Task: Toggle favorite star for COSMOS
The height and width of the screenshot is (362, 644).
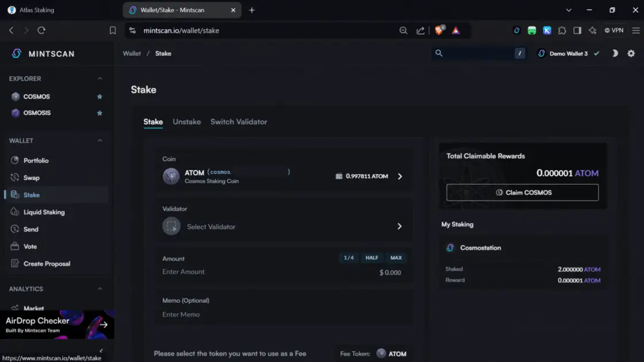Action: click(x=99, y=97)
